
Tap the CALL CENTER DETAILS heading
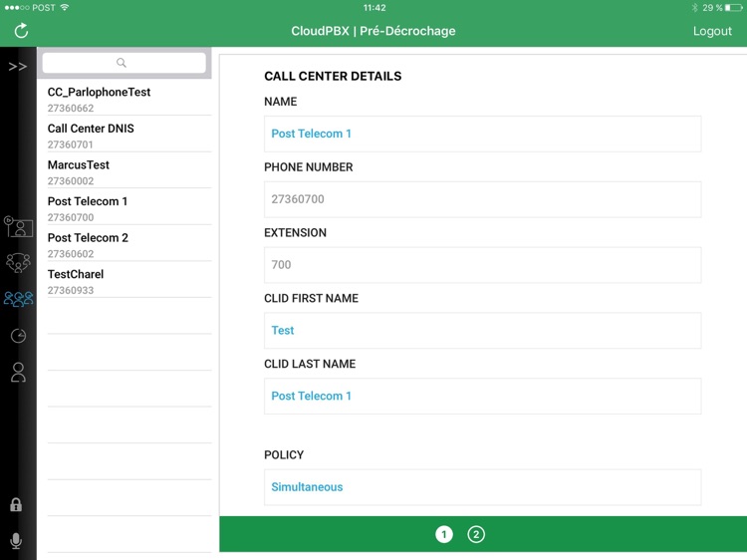pos(333,77)
